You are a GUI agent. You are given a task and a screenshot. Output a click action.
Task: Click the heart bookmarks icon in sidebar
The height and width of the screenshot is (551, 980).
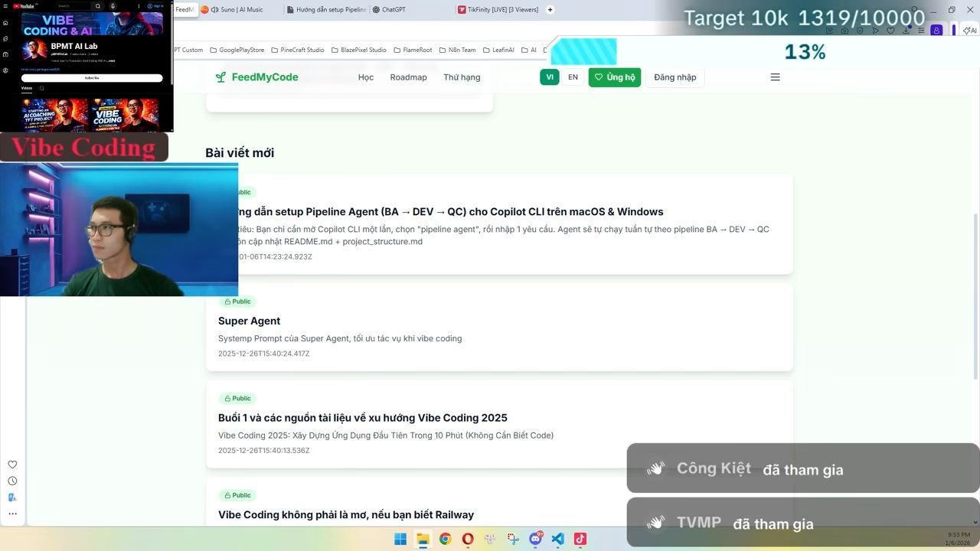point(12,465)
